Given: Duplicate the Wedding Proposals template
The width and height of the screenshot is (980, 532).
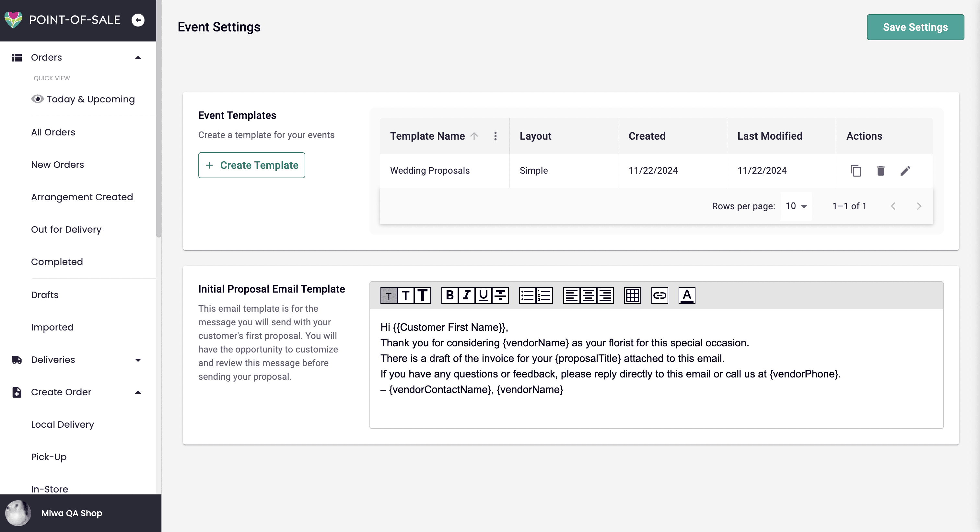Looking at the screenshot, I should coord(856,170).
